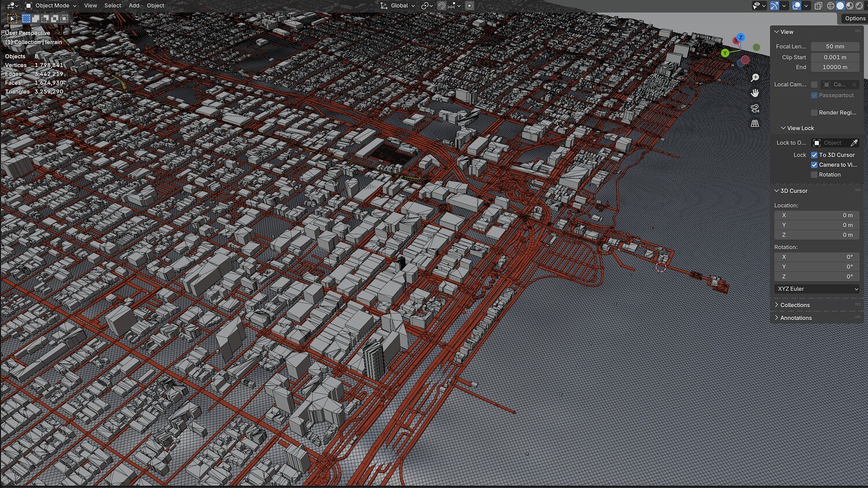Click the 3D Cursor Rotation Z field
Viewport: 868px width, 488px height.
tap(817, 276)
